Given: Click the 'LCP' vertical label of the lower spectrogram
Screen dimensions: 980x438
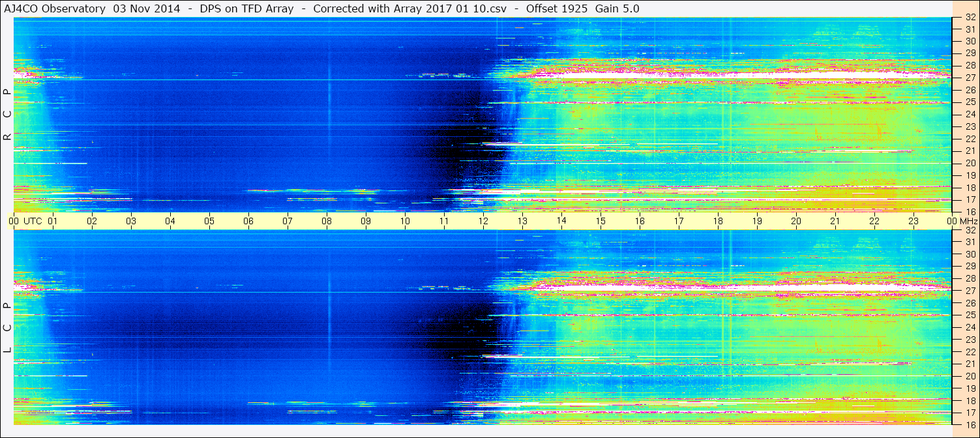Looking at the screenshot, I should pos(8,328).
